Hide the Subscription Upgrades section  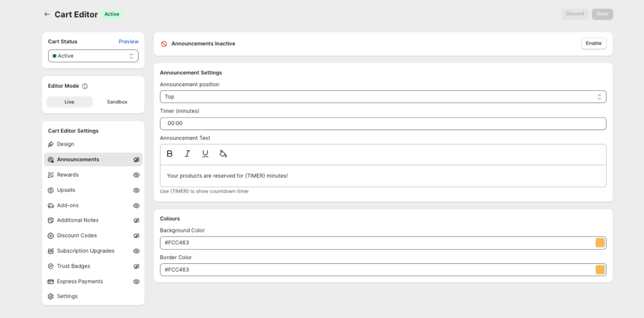click(x=137, y=251)
